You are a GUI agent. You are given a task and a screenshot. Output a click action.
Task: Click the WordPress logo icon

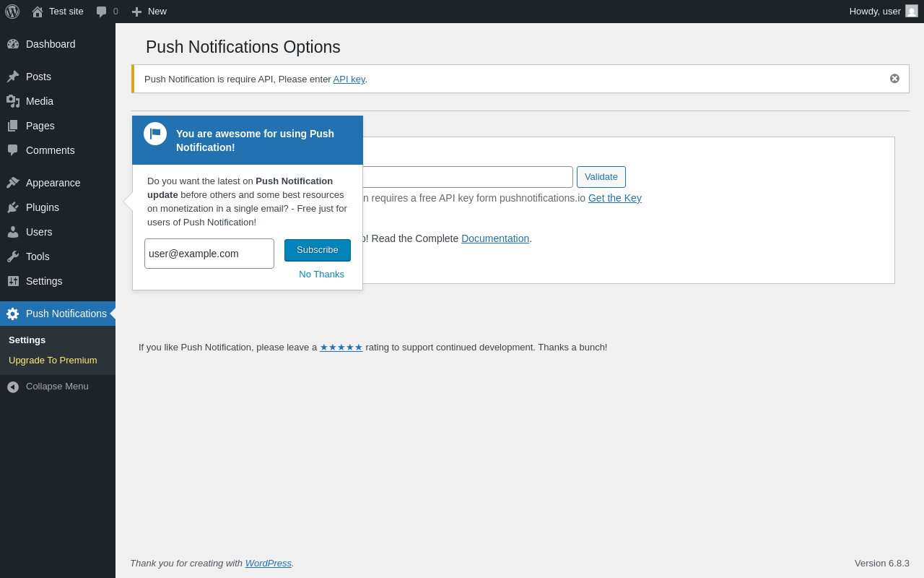point(12,12)
